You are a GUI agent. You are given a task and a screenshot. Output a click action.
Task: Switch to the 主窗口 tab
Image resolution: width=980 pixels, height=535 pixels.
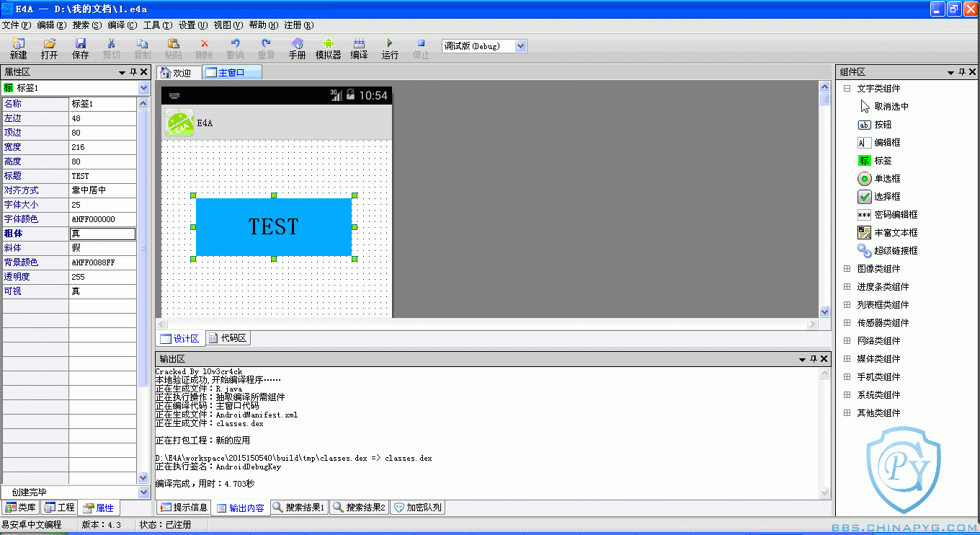[x=231, y=73]
